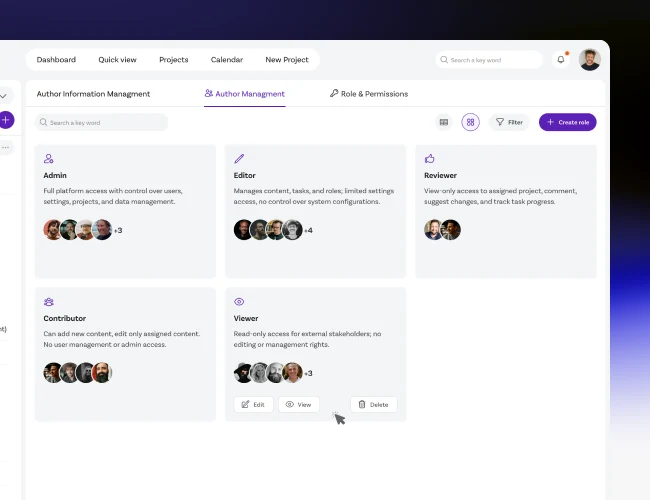
Task: Select New Project in the top navigation
Action: click(287, 60)
